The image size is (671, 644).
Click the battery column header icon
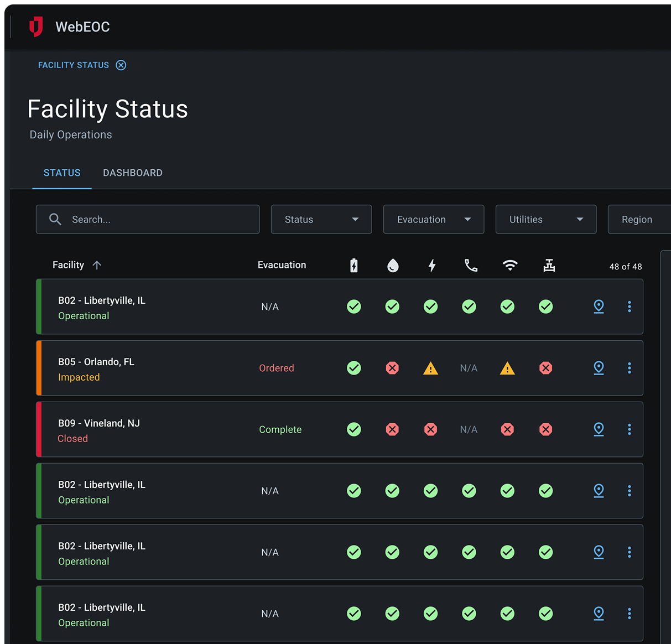[354, 266]
